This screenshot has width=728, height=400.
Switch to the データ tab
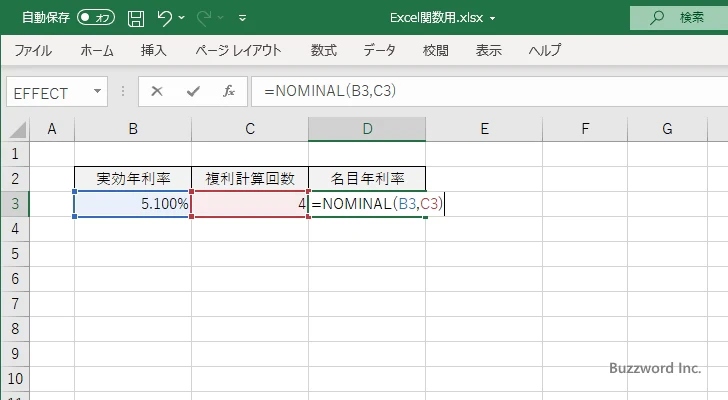pos(379,50)
